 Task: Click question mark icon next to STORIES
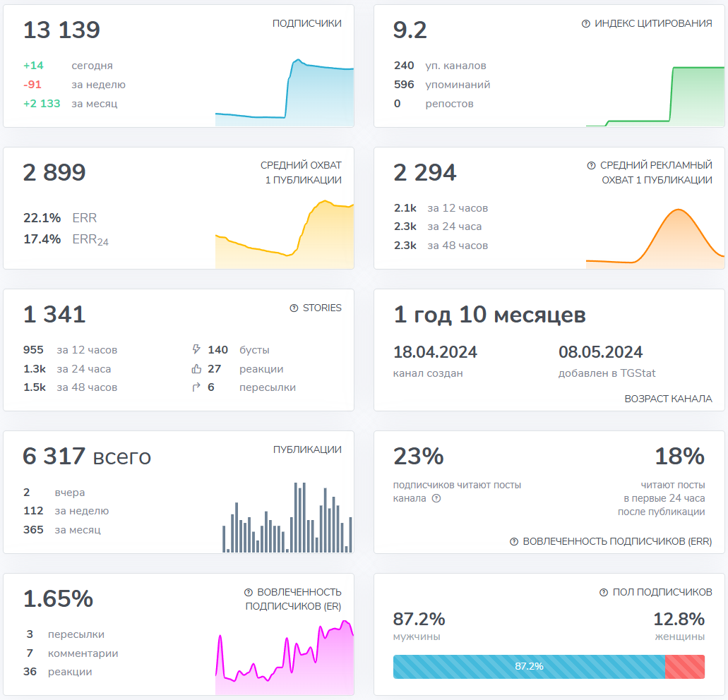pos(294,308)
